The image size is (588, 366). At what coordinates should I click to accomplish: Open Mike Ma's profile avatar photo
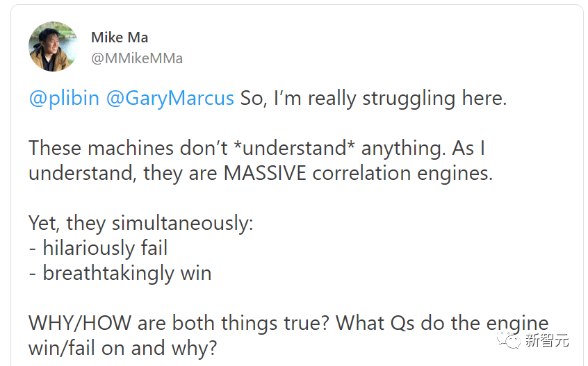point(54,47)
